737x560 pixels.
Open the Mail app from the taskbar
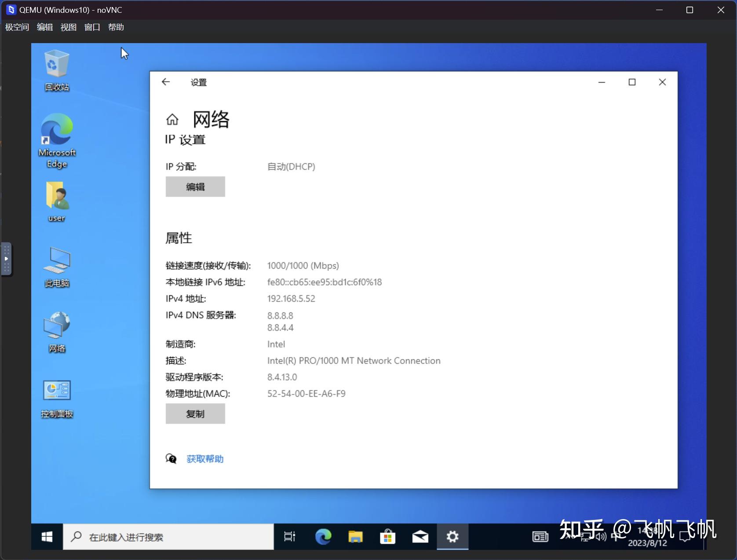click(x=420, y=537)
